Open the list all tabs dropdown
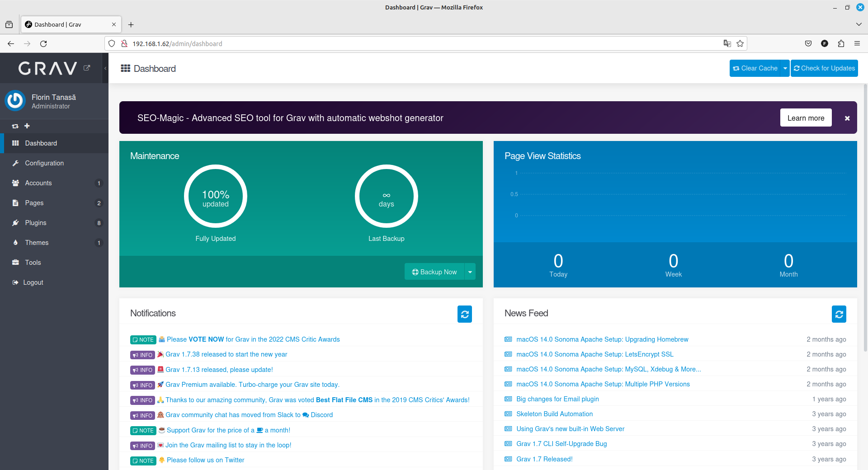Image resolution: width=868 pixels, height=470 pixels. 859,24
